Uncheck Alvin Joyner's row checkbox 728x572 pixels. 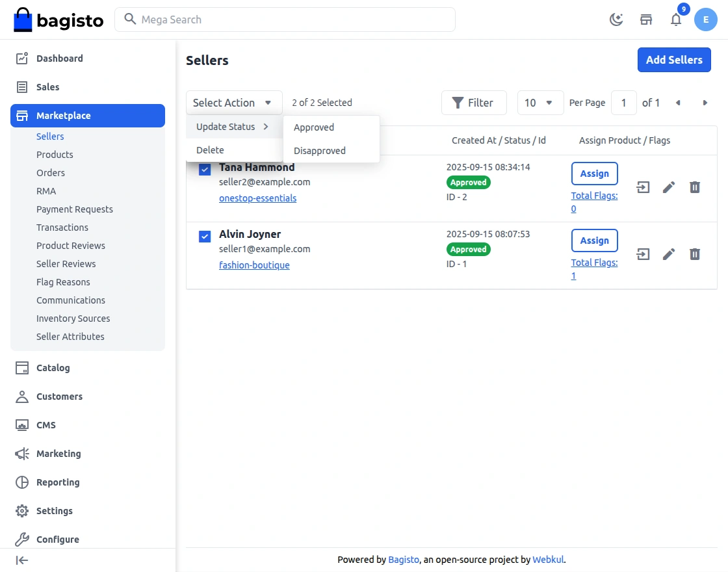205,237
